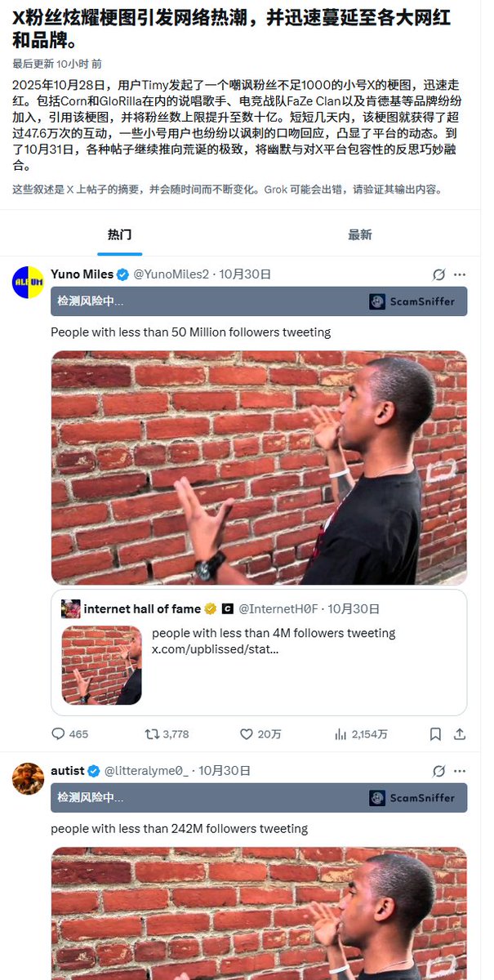Click the repost icon showing 3,778

click(151, 734)
